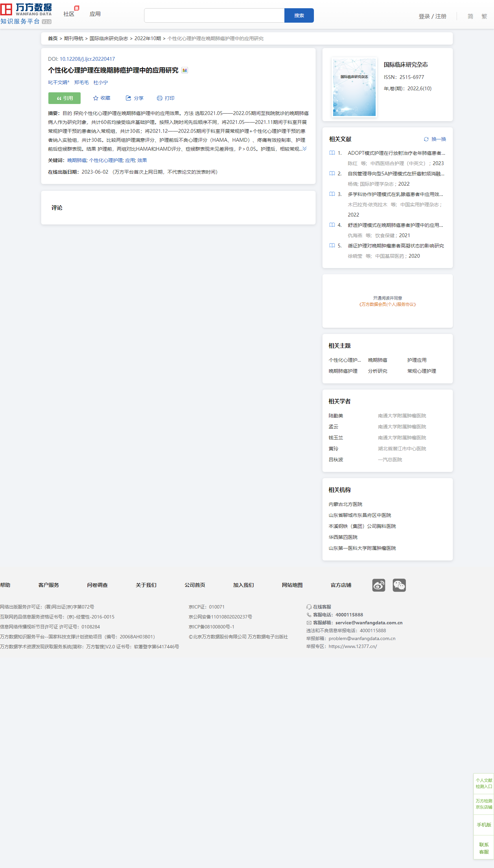The height and width of the screenshot is (868, 494).
Task: Open the 应用 menu item
Action: coord(95,14)
